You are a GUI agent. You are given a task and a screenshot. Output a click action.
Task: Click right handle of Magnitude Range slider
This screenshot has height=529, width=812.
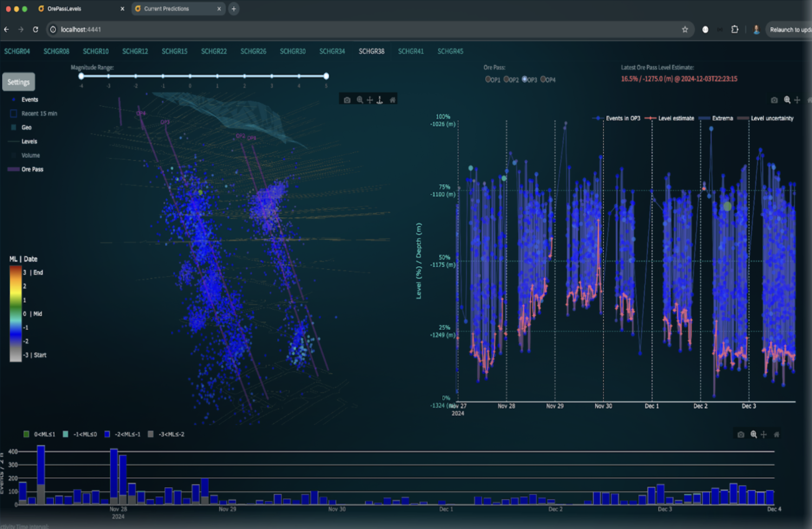(x=326, y=76)
